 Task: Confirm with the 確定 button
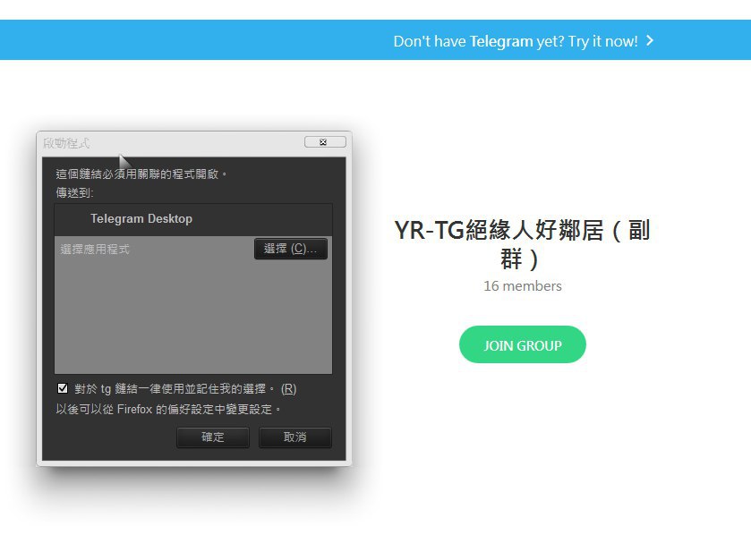(213, 437)
